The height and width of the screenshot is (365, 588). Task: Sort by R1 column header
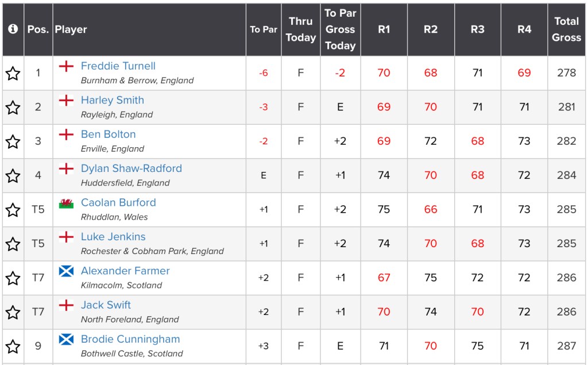point(384,29)
